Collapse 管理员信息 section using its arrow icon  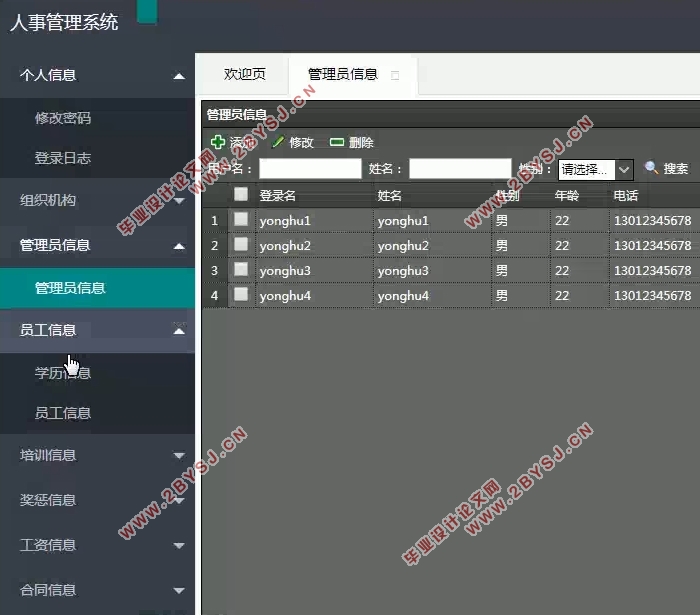(178, 246)
